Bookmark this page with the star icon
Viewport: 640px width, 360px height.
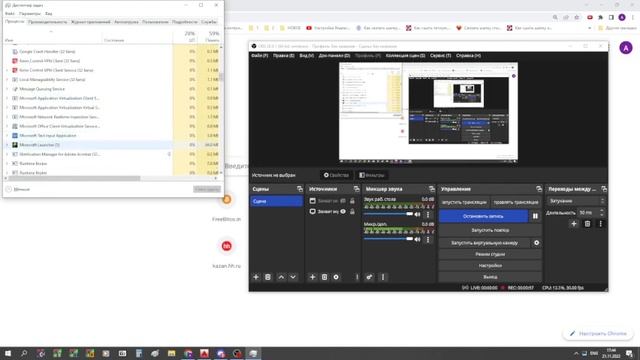tap(577, 17)
